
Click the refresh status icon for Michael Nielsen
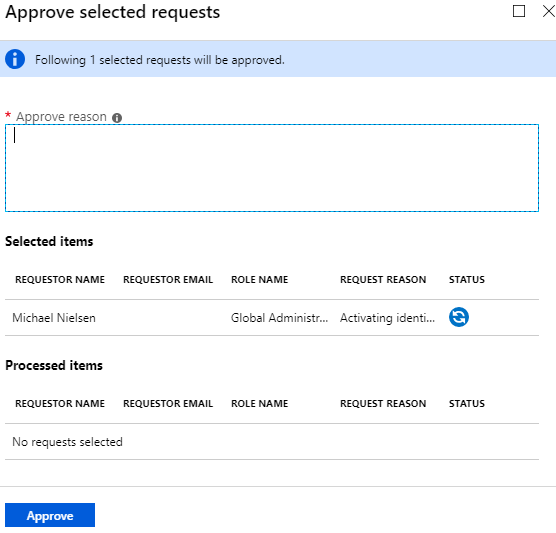459,317
